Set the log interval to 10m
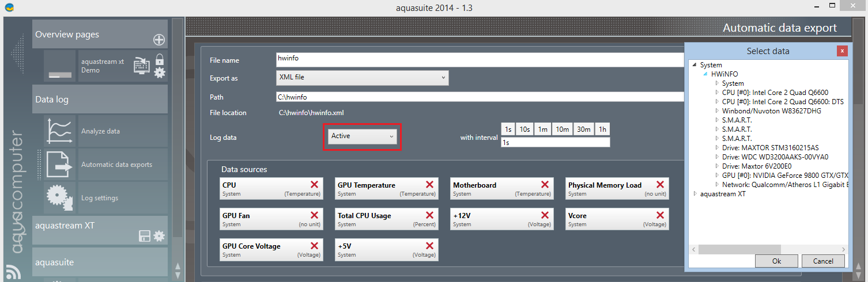The image size is (868, 282). 563,129
